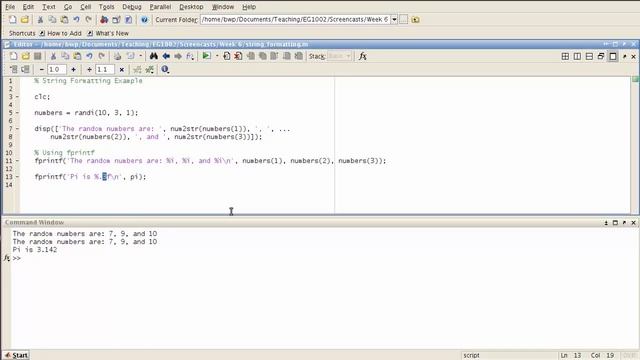Click the fx function browser icon
This screenshot has width=640, height=360.
tap(362, 56)
